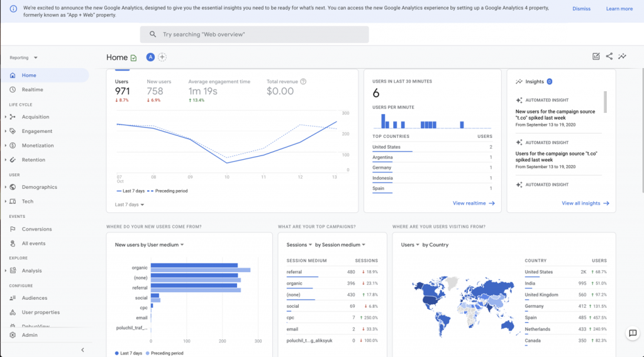644x357 pixels.
Task: Open customize report icon in header
Action: coord(596,56)
